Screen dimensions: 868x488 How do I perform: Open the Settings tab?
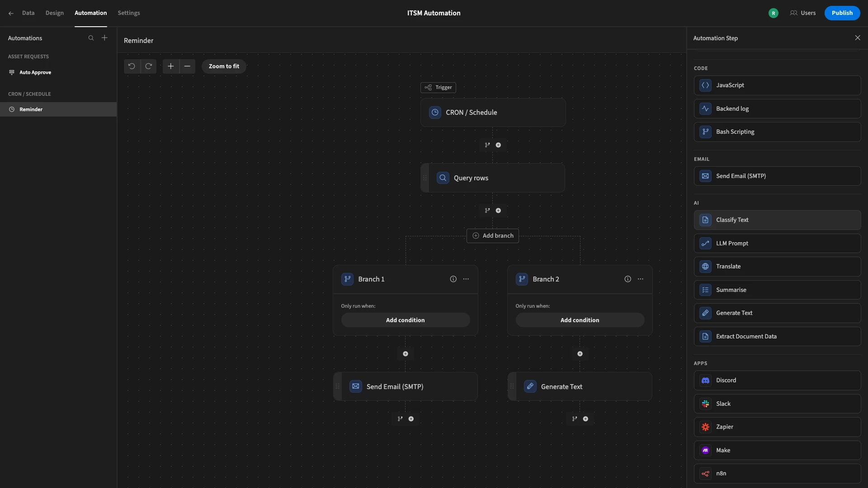(x=128, y=13)
